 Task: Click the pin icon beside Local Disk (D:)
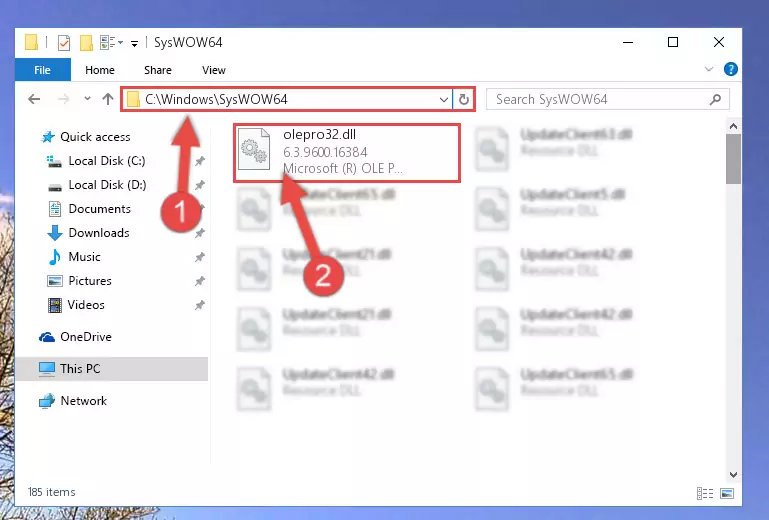tap(200, 185)
